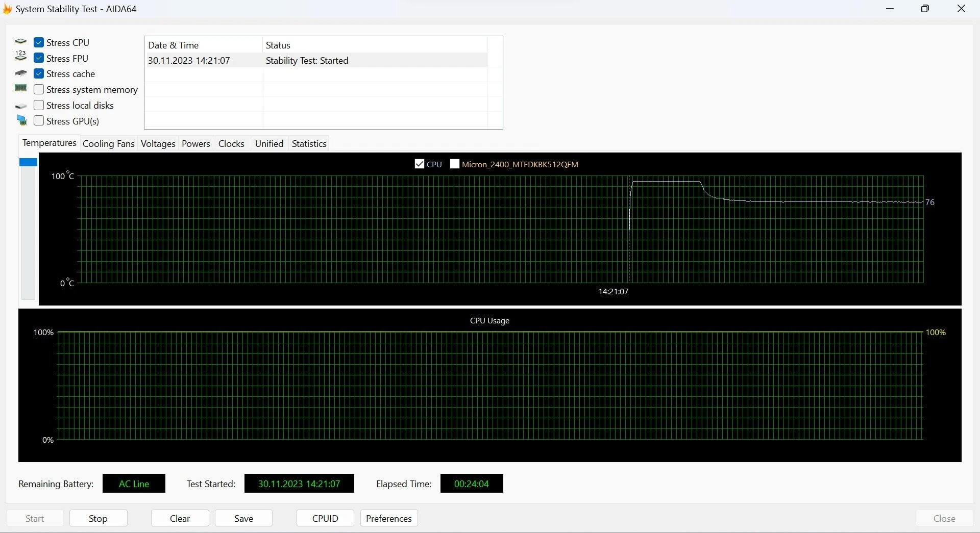
Task: Click the Stability Test: Started status cell
Action: [307, 60]
